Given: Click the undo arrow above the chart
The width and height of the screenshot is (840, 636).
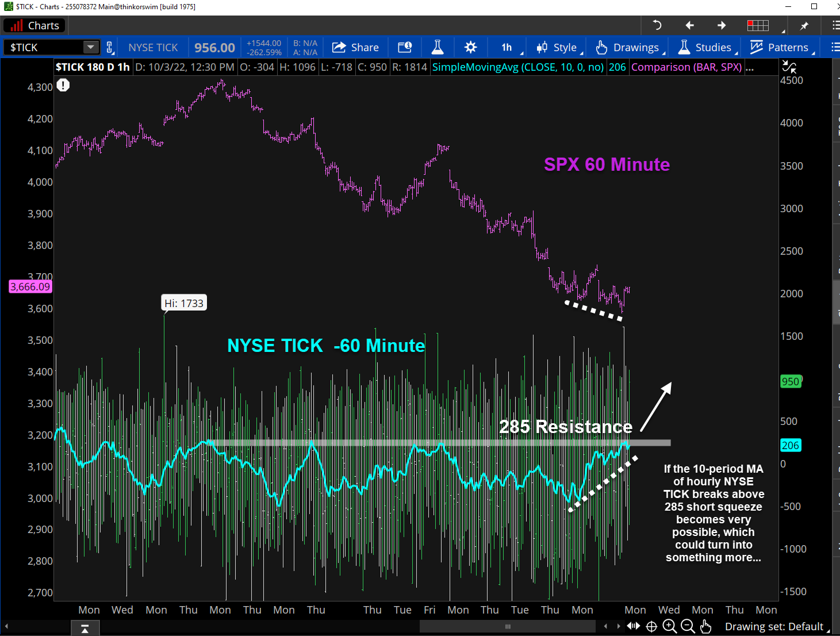Looking at the screenshot, I should 656,25.
